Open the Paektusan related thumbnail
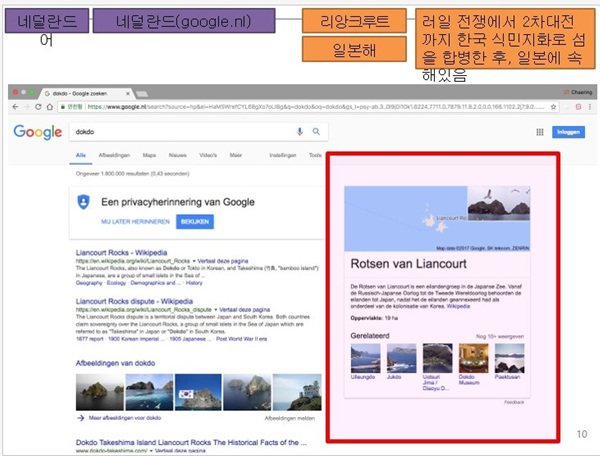Viewport: 600px width, 456px height. 509,358
